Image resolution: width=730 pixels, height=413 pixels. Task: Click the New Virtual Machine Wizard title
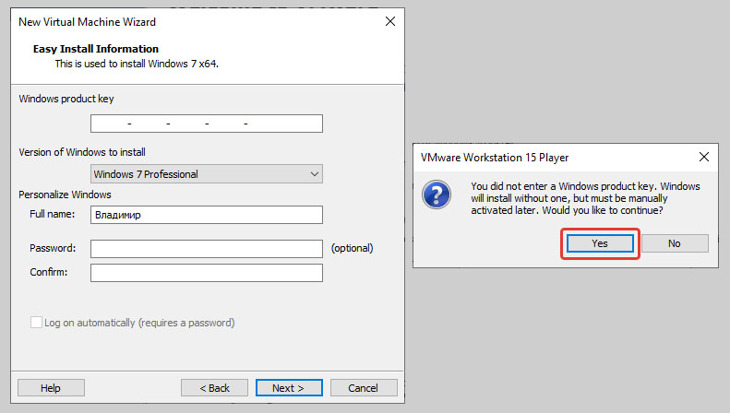[x=87, y=22]
